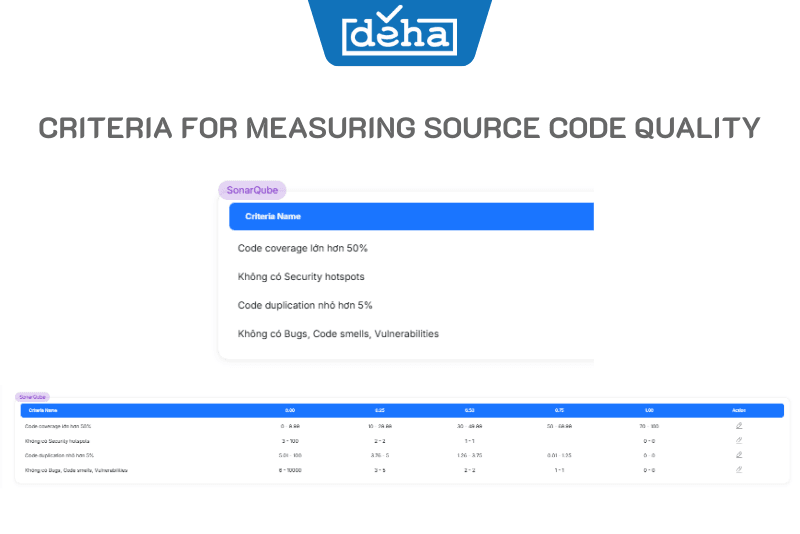Click the edit icon for Code coverage row

click(739, 426)
